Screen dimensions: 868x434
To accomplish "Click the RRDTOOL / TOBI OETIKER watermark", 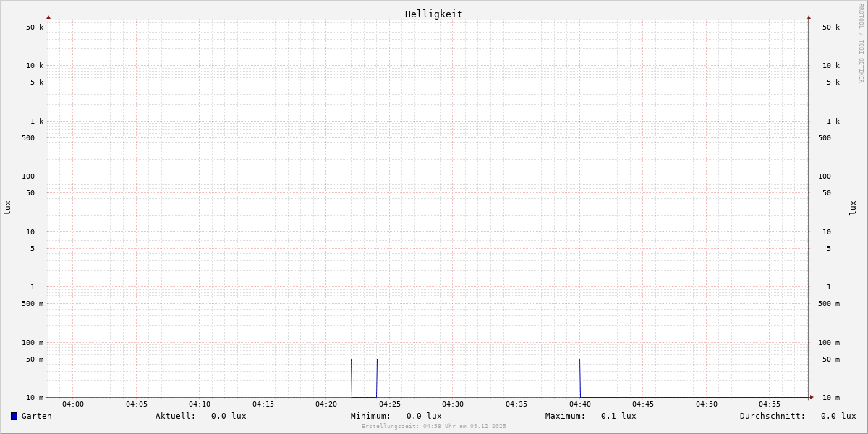I will pos(861,43).
